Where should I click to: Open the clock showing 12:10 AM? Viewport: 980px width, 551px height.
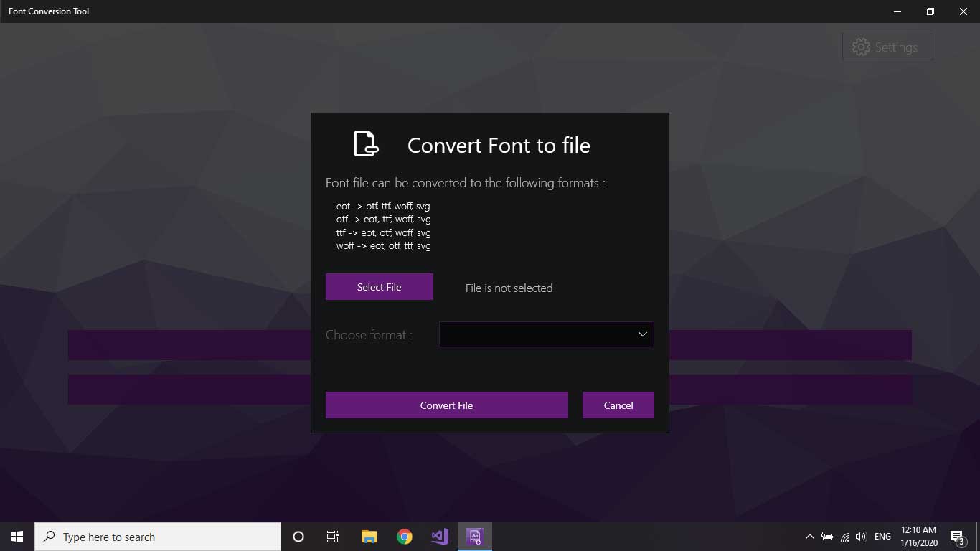[x=919, y=537]
